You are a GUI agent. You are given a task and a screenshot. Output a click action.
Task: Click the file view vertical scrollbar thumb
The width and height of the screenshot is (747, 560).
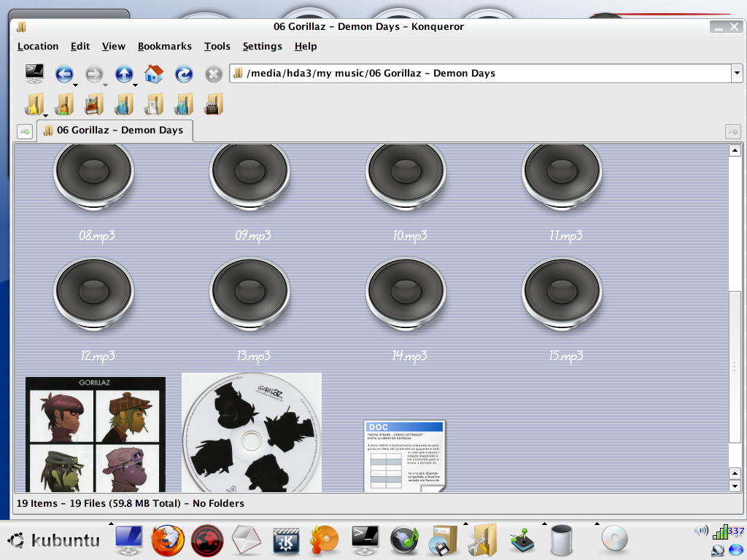pyautogui.click(x=735, y=367)
